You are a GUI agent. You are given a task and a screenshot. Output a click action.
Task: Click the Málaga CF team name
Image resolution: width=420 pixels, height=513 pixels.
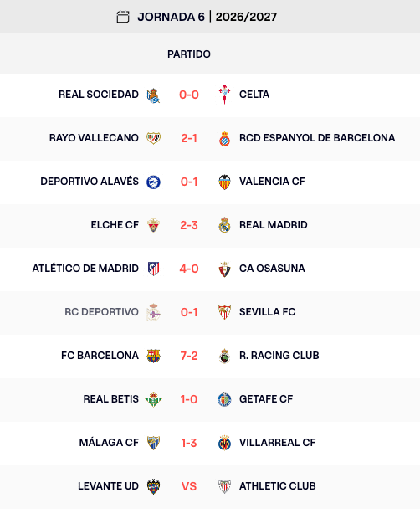(109, 443)
